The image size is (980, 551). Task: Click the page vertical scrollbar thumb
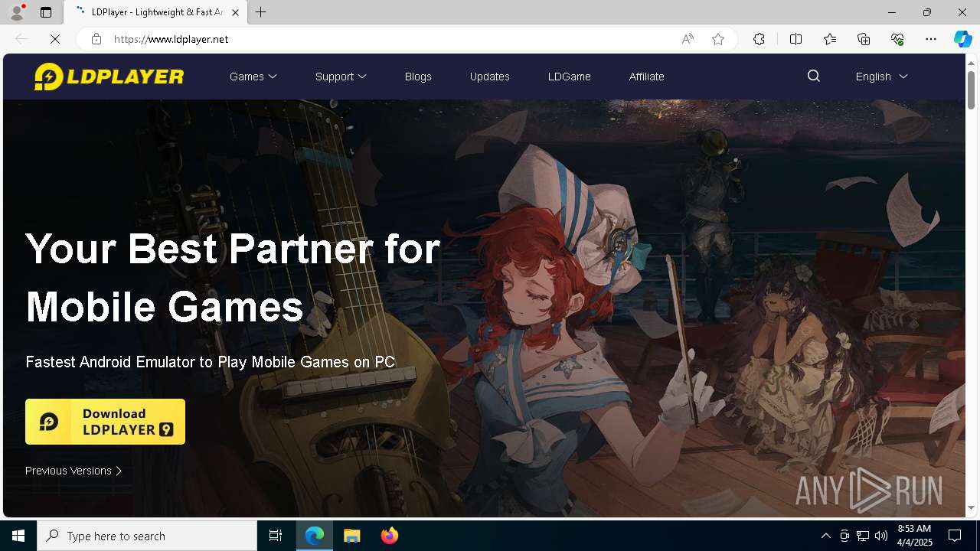(x=972, y=90)
